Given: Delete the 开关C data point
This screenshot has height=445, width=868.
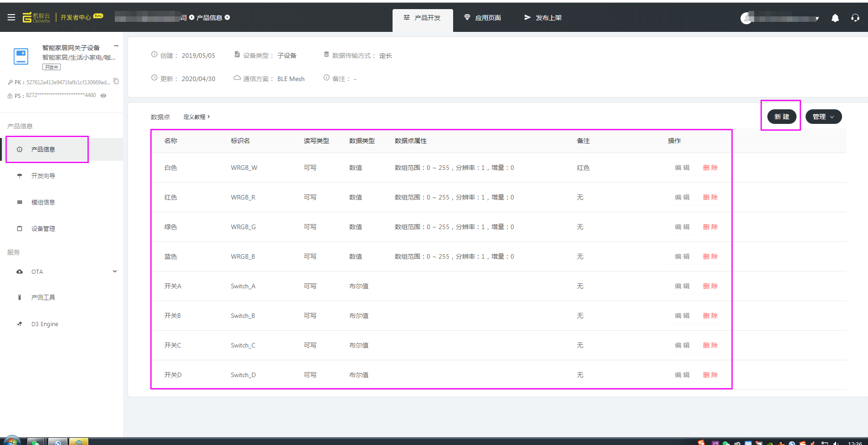Looking at the screenshot, I should (710, 345).
